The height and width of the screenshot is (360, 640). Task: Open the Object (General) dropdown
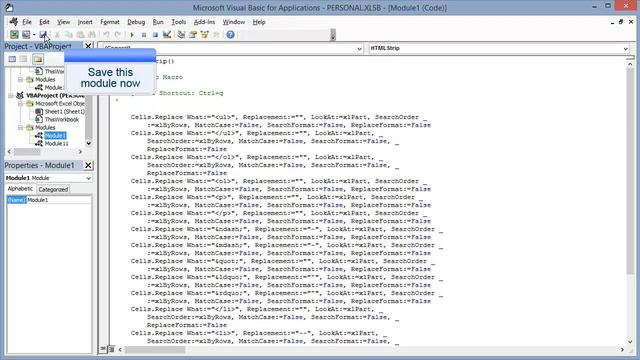pyautogui.click(x=359, y=49)
